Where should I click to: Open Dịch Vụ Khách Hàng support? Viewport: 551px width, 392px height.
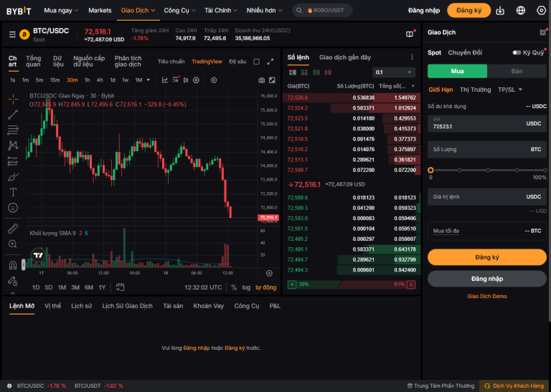click(x=514, y=386)
